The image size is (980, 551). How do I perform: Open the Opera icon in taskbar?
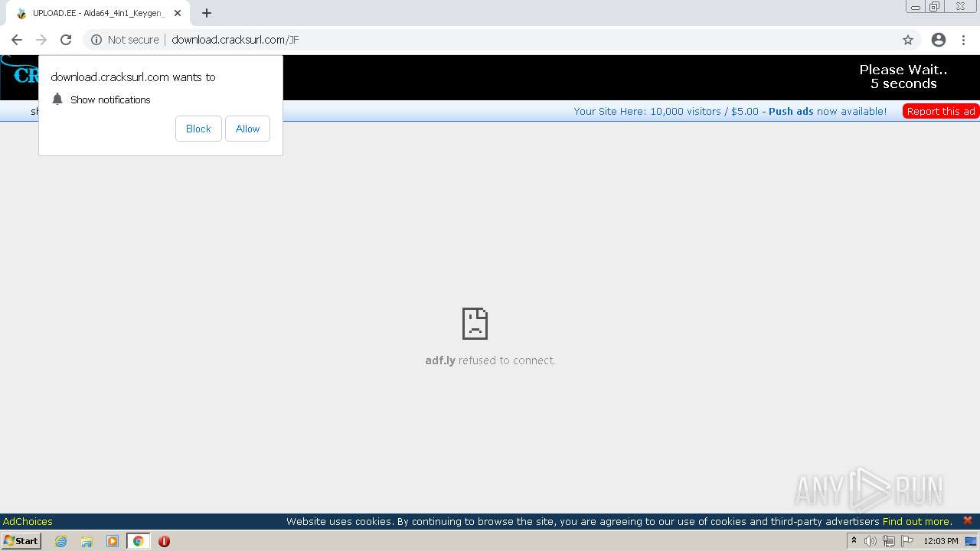click(x=164, y=541)
